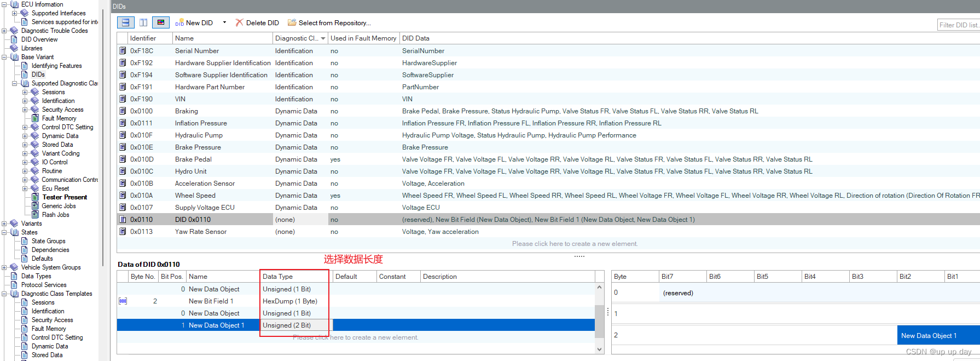Collapse the ECU Information tree node
Screen dimensions: 980x361
[x=4, y=4]
